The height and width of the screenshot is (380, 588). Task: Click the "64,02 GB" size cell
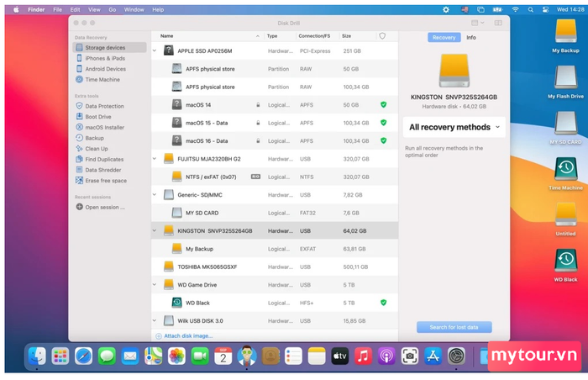pos(354,231)
